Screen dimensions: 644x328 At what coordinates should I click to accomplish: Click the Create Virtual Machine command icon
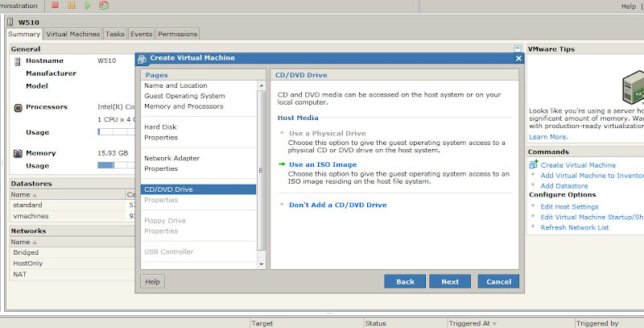point(533,164)
